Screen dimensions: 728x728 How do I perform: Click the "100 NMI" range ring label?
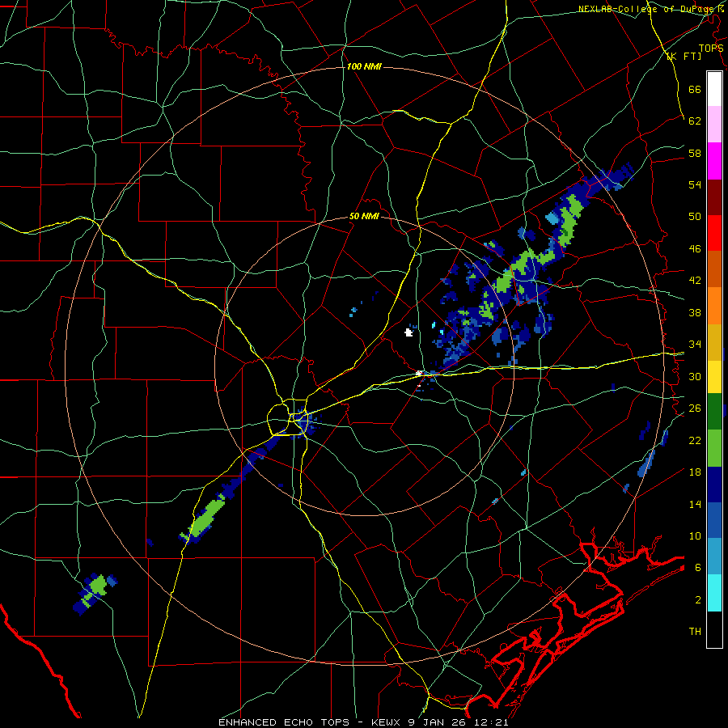(x=364, y=67)
